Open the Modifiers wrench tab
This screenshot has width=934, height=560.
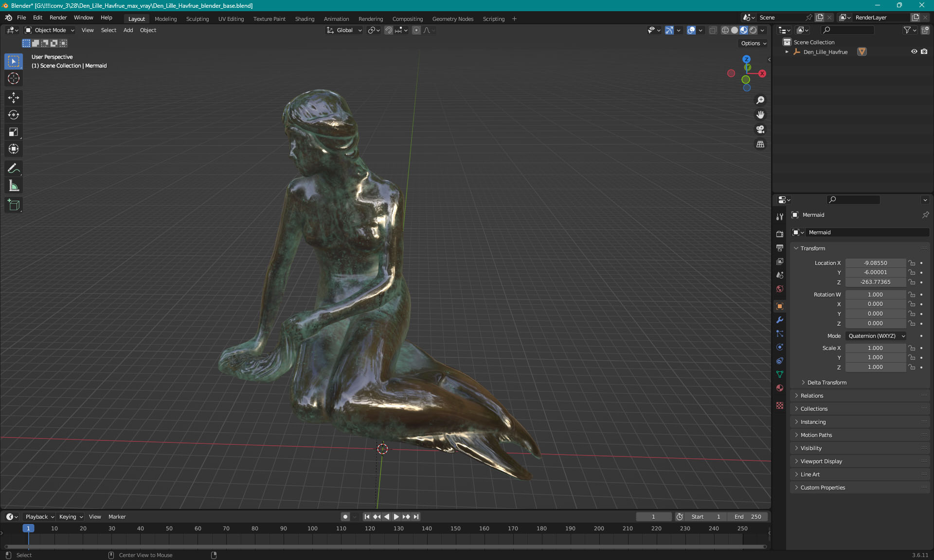click(x=780, y=320)
